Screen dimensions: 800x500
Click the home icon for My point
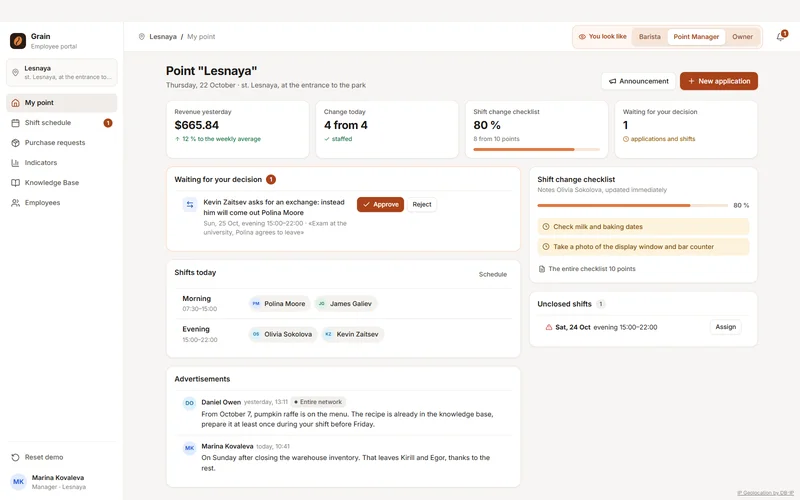(x=15, y=103)
